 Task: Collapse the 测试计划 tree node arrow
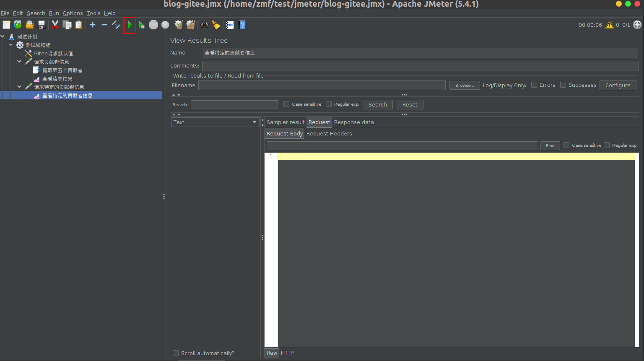pos(3,36)
